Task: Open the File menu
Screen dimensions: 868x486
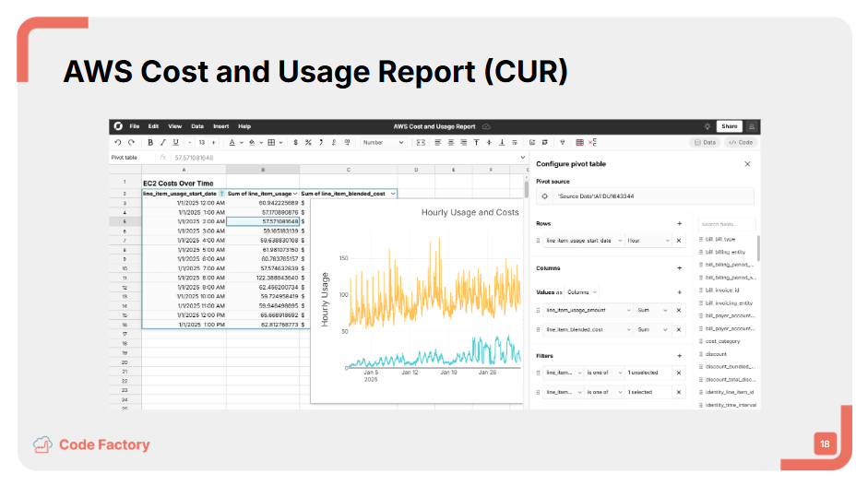Action: [x=135, y=126]
